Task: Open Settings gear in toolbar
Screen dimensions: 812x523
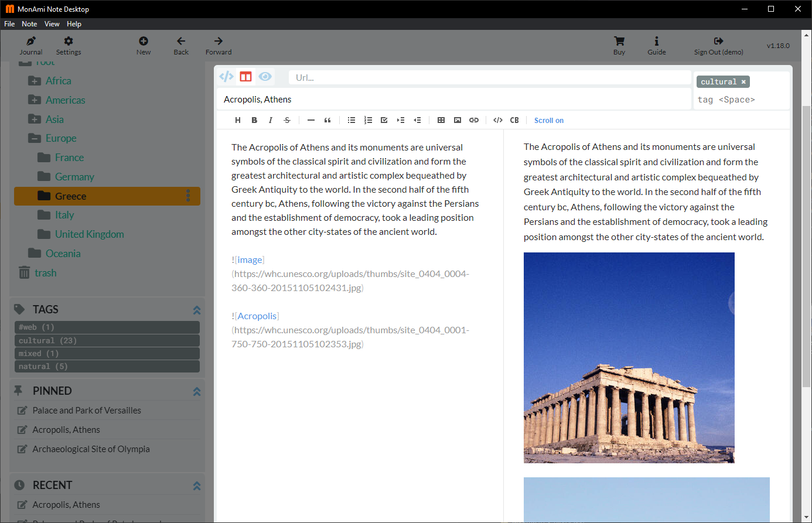Action: pos(69,46)
